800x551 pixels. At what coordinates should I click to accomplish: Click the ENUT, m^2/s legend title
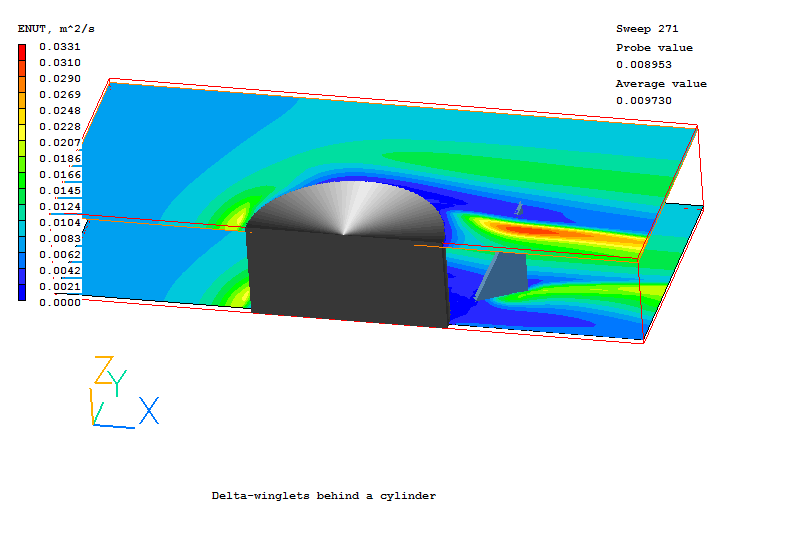[x=56, y=29]
